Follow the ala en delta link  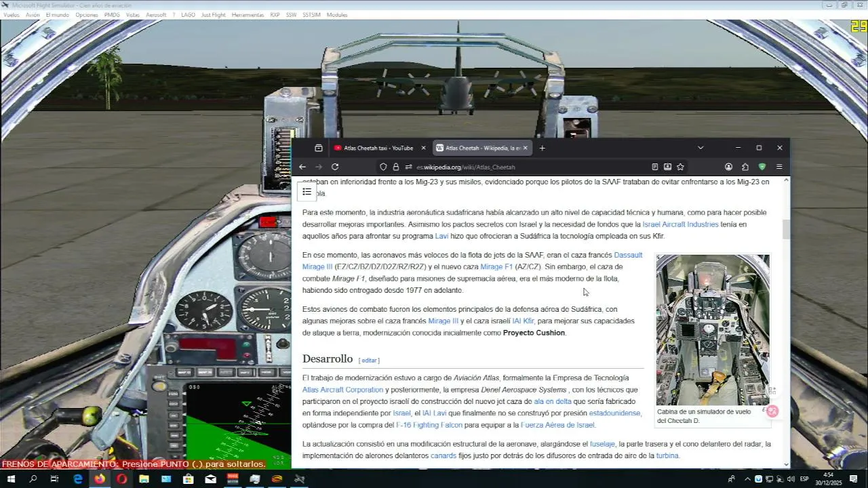point(552,402)
